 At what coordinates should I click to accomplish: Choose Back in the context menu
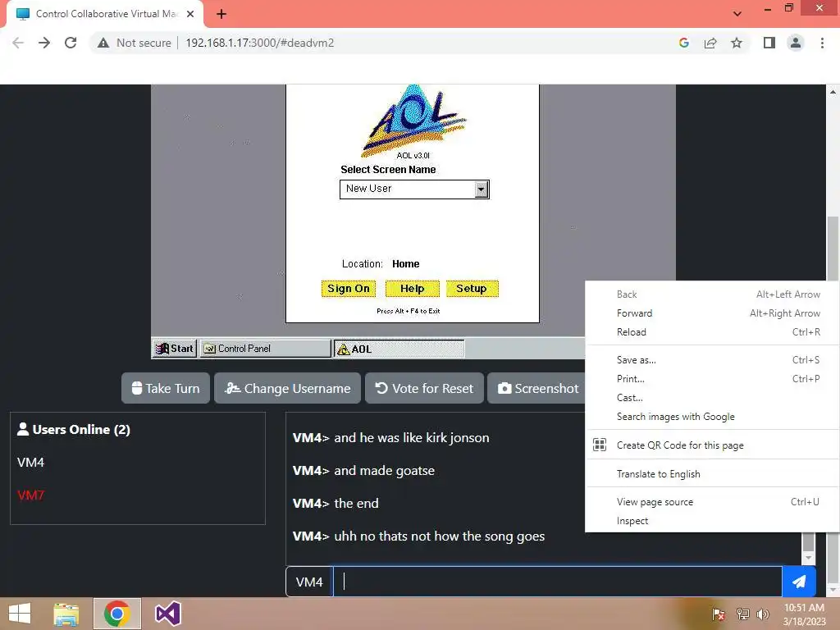[713, 294]
